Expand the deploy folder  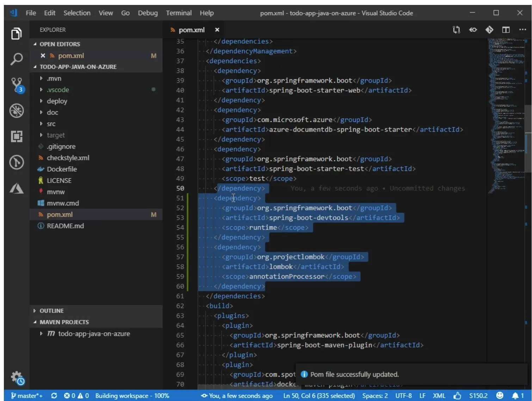tap(57, 101)
